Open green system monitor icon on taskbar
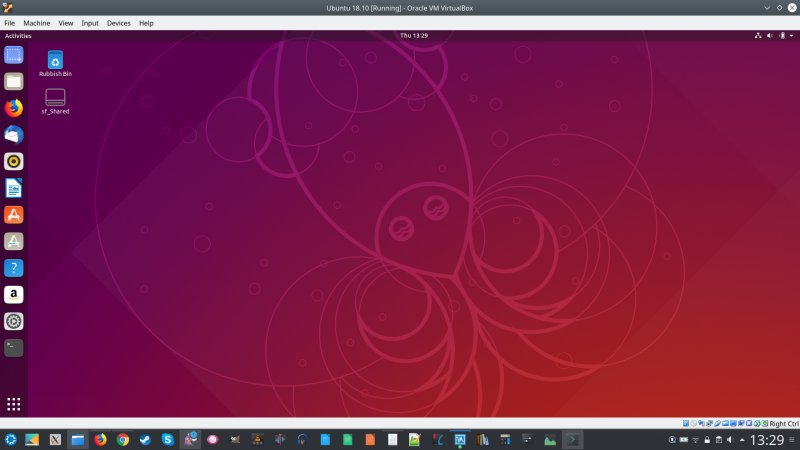800x450 pixels. (x=550, y=439)
